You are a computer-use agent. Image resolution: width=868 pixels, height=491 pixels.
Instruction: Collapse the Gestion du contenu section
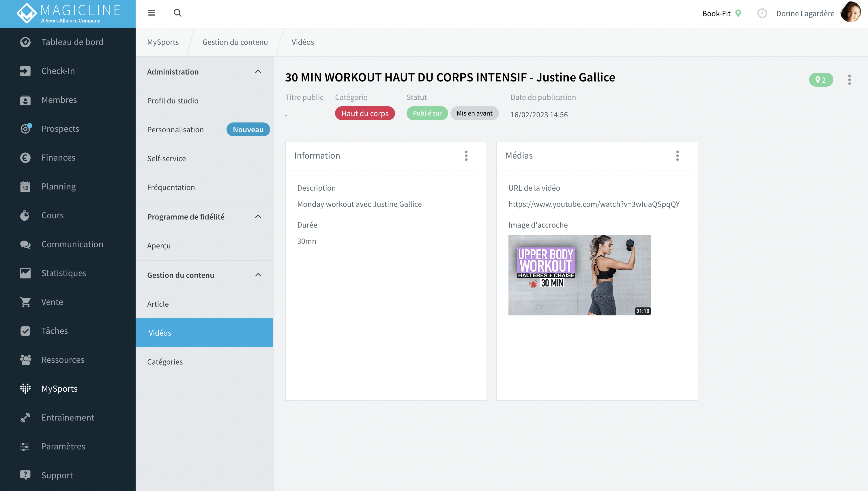click(258, 275)
